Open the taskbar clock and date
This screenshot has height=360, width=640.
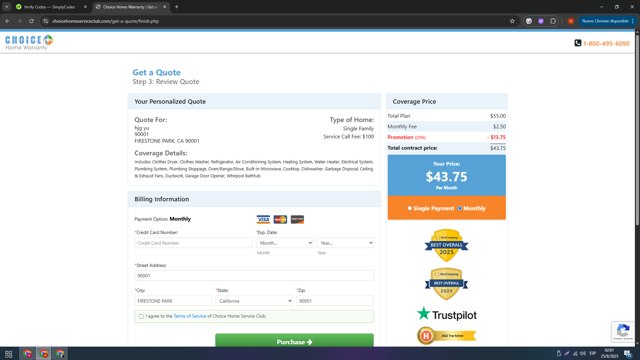point(609,353)
